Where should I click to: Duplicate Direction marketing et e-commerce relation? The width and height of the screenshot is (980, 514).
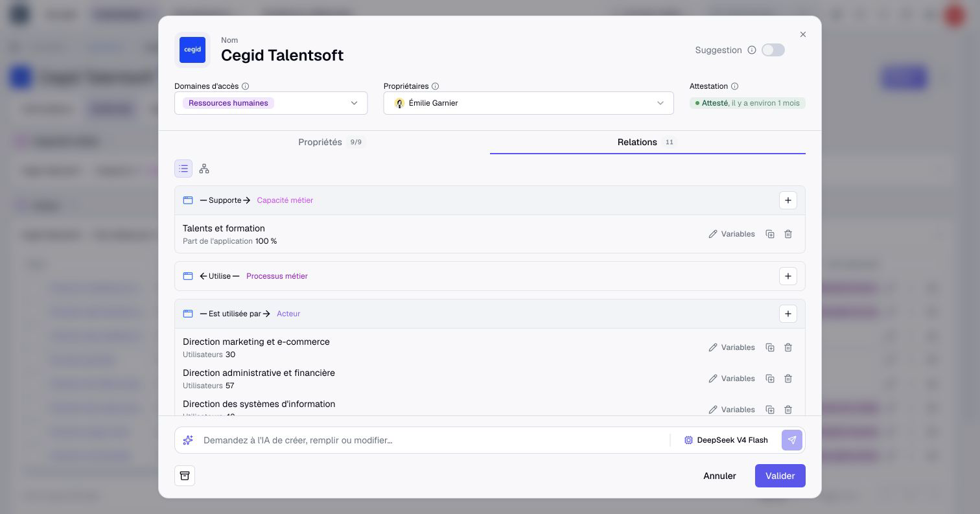point(770,347)
